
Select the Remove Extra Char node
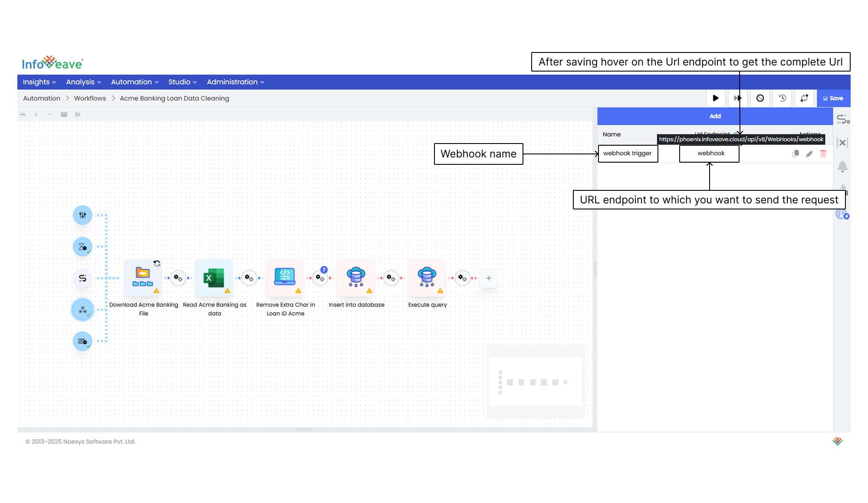pyautogui.click(x=285, y=278)
